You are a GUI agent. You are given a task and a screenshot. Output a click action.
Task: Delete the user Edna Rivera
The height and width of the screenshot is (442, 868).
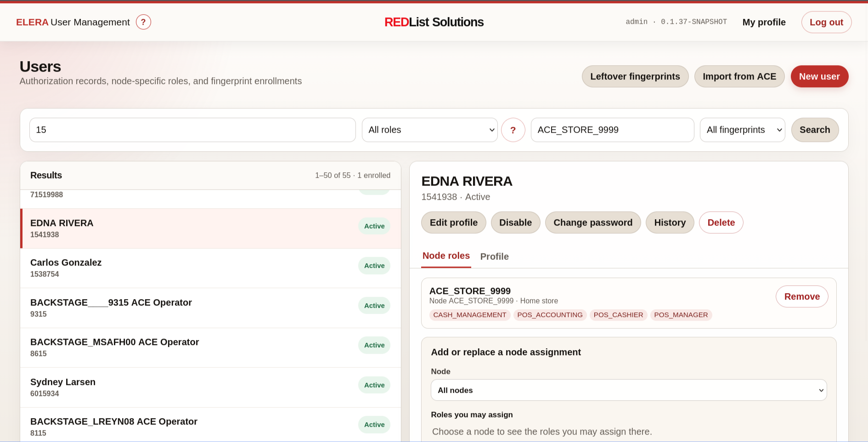tap(721, 222)
